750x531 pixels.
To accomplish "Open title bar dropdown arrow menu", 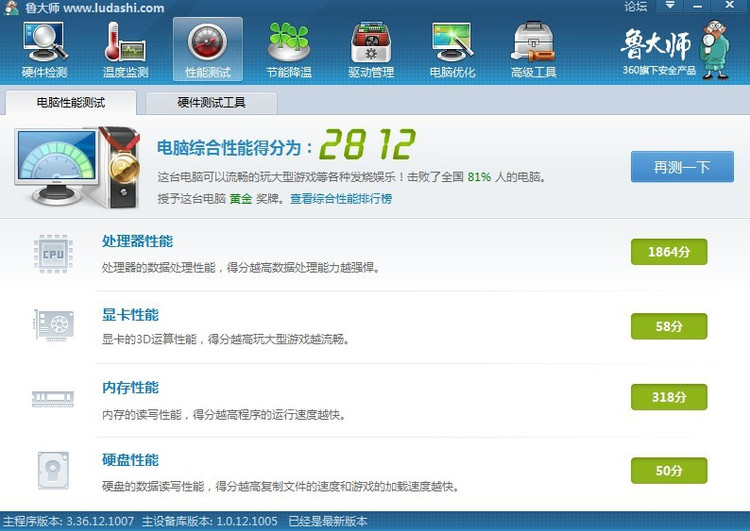I will (x=670, y=5).
